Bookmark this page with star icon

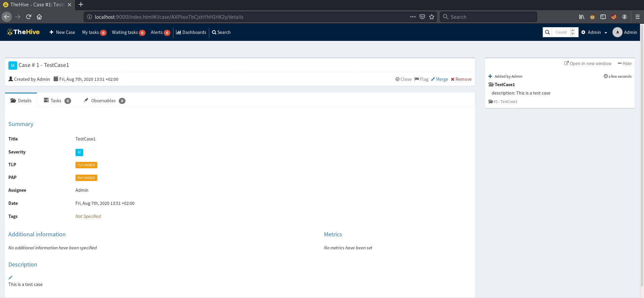coord(432,17)
